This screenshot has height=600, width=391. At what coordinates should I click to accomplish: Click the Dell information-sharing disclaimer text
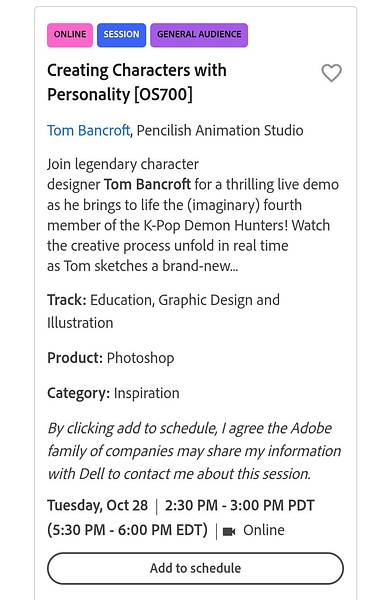pos(194,451)
